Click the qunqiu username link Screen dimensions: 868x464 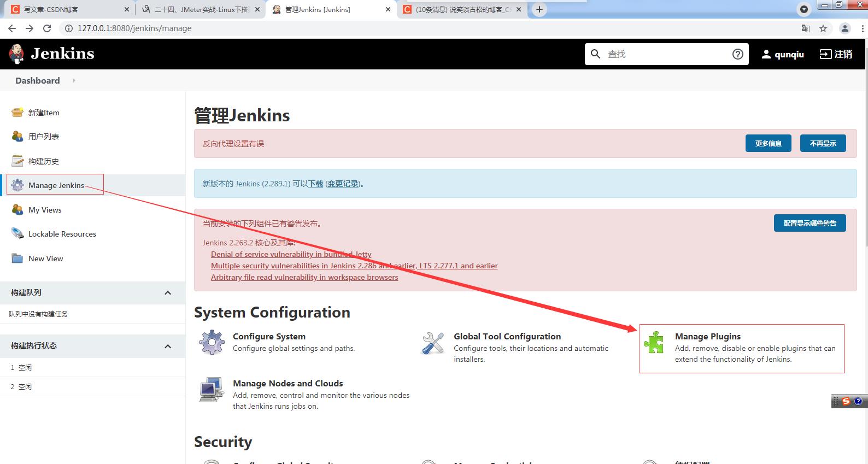(x=789, y=54)
